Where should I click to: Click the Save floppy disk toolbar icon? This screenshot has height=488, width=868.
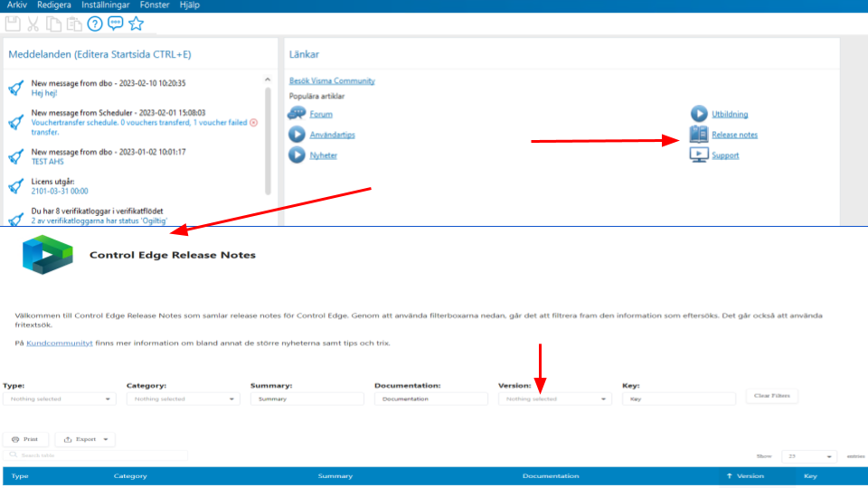[13, 23]
